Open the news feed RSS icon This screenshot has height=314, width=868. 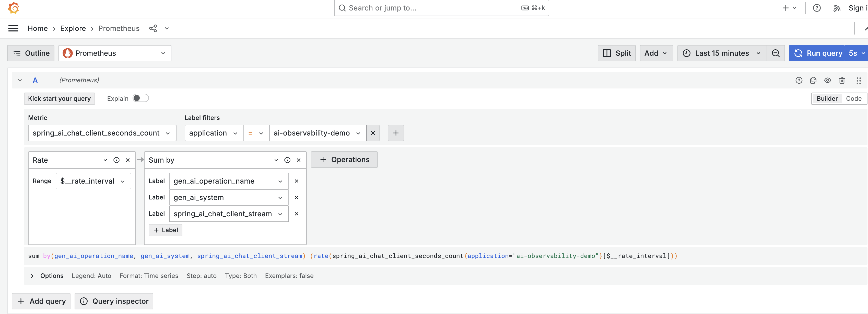(x=837, y=8)
